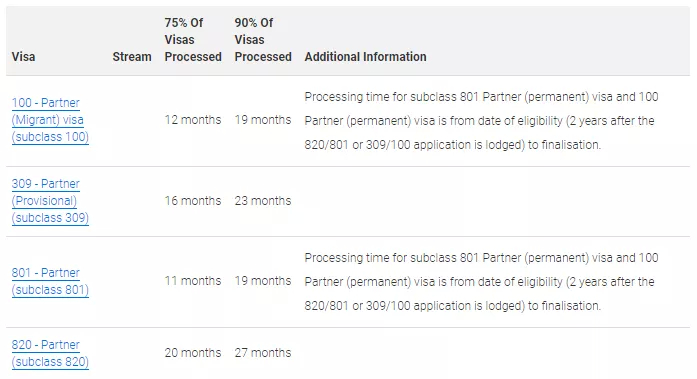Open the 801 - Partner (subclass 801) link
This screenshot has height=379, width=697.
tap(50, 281)
